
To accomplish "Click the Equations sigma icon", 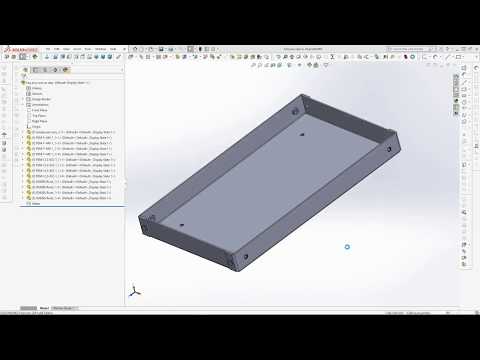I will pyautogui.click(x=332, y=57).
